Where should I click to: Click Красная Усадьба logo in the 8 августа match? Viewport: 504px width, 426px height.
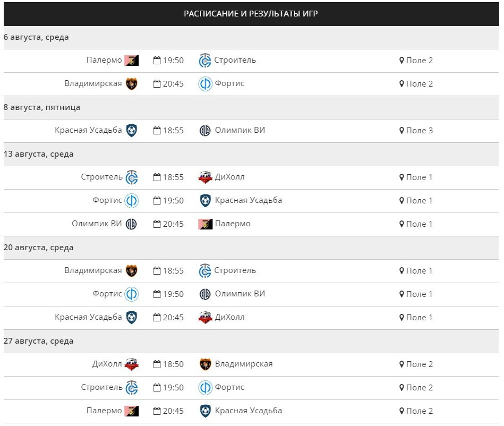tap(131, 131)
